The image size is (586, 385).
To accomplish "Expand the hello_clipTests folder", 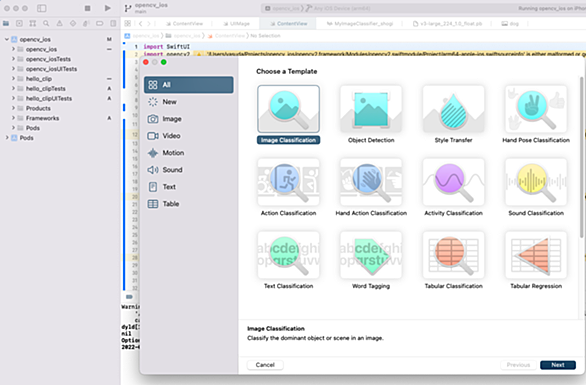I will click(x=13, y=89).
